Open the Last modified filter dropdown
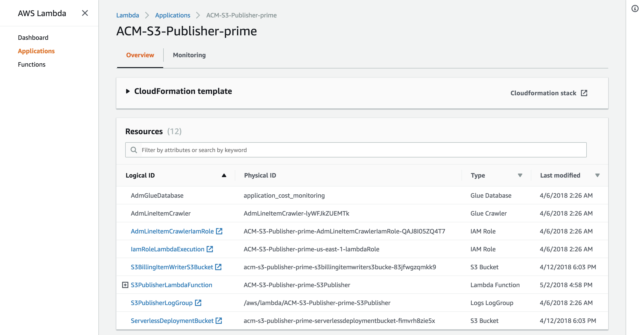 pos(597,175)
